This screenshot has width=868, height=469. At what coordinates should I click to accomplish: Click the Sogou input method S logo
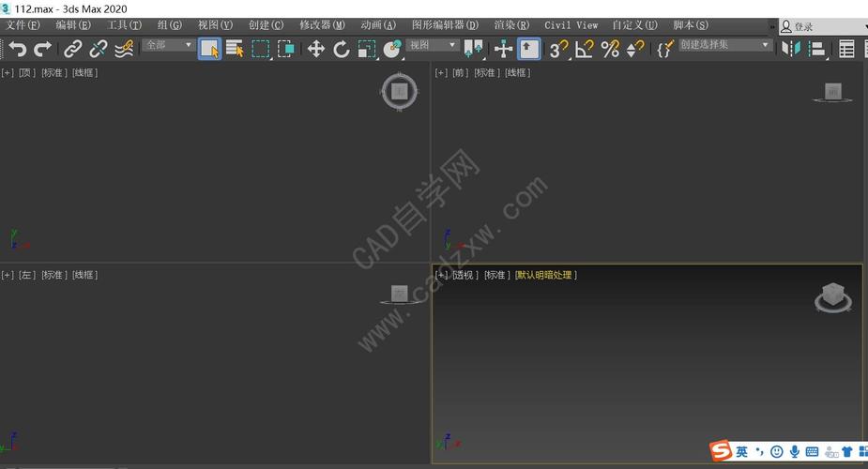(720, 451)
